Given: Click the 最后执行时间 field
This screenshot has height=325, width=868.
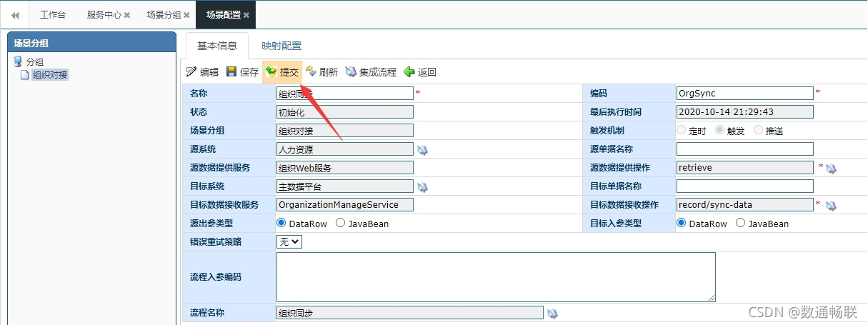Looking at the screenshot, I should 744,112.
